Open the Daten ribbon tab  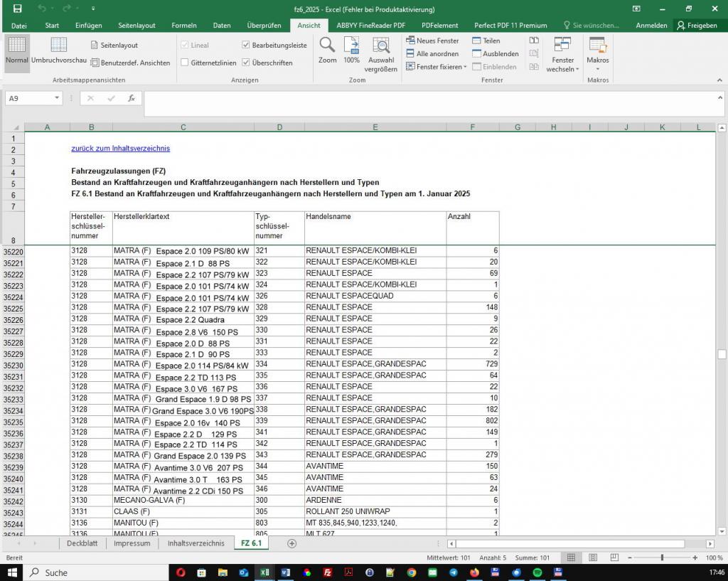222,26
